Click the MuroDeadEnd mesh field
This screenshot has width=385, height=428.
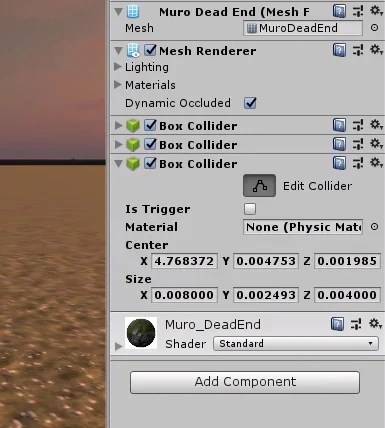tap(303, 28)
